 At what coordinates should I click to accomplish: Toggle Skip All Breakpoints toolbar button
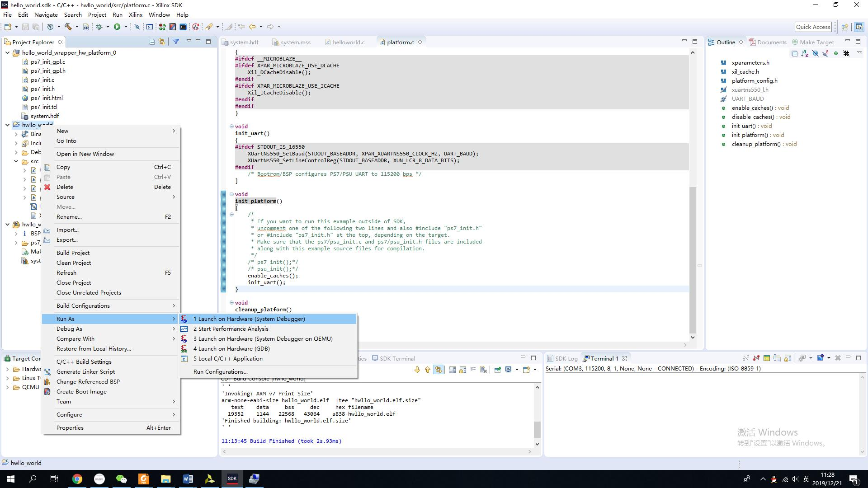pos(137,27)
